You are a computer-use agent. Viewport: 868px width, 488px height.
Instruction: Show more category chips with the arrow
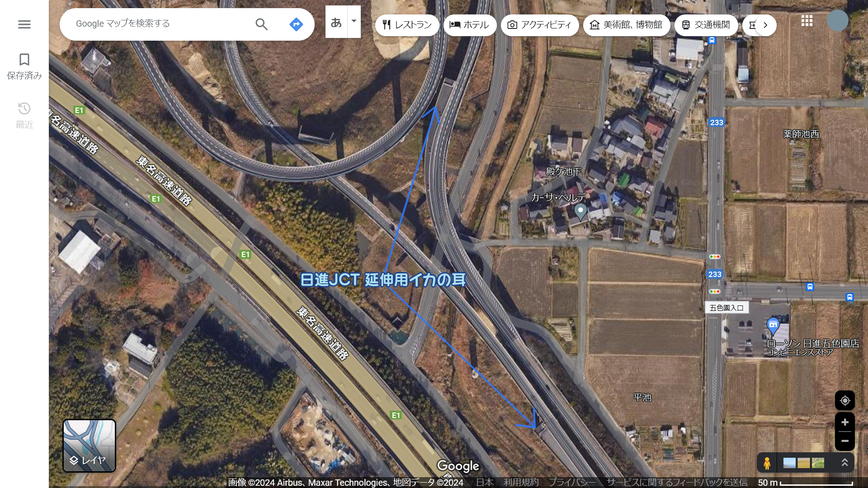coord(765,25)
